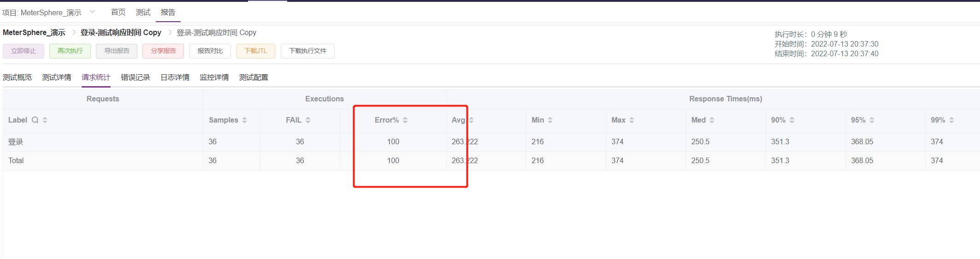Screen dimensions: 980x259
Task: Open the 报告 top menu
Action: [x=168, y=12]
